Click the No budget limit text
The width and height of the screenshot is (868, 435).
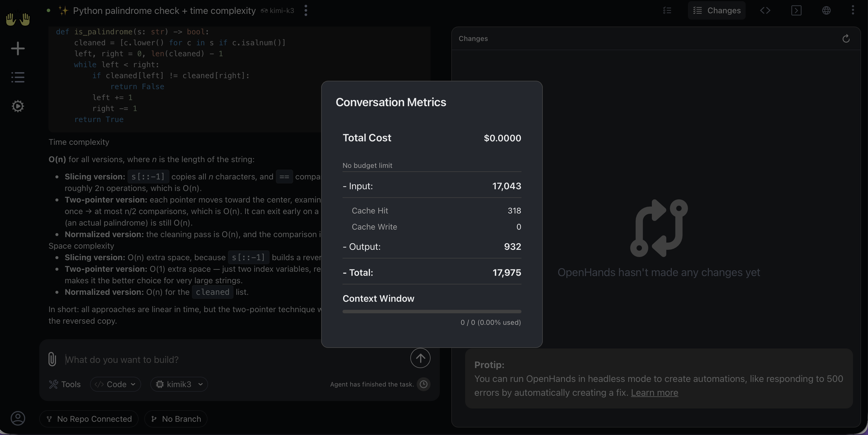[367, 166]
